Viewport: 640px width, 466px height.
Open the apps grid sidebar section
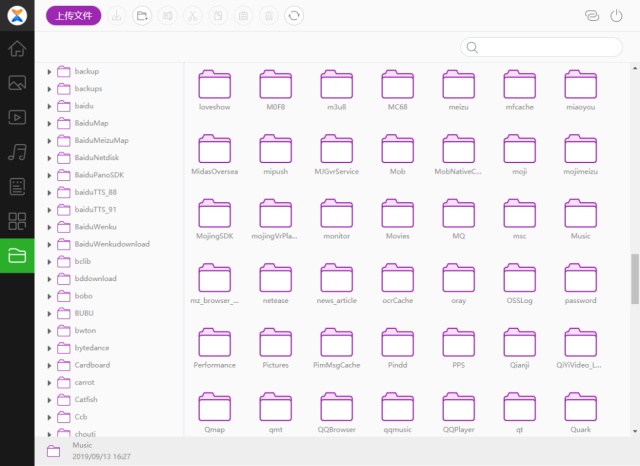point(17,221)
